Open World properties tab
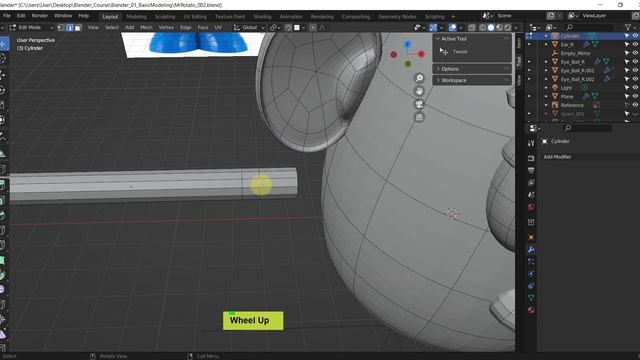Screen dimensions: 640x360 (531, 207)
